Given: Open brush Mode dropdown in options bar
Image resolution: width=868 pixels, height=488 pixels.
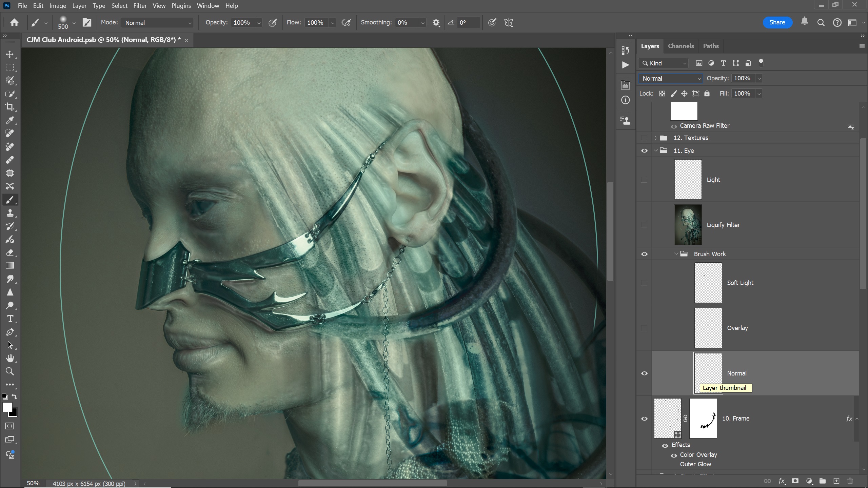Looking at the screenshot, I should click(x=158, y=23).
